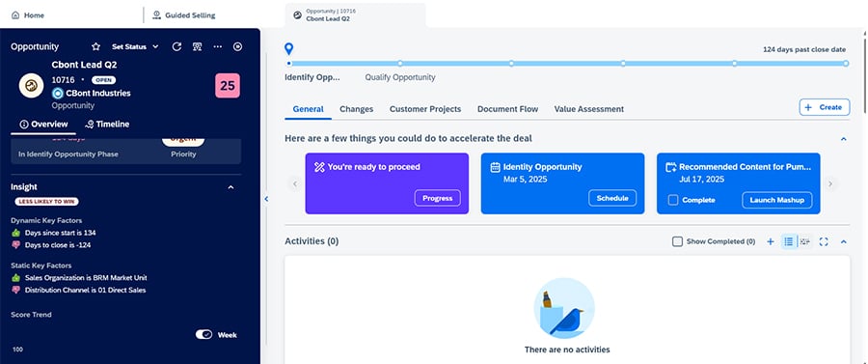The image size is (868, 364).
Task: Open Activities in full screen
Action: (x=824, y=241)
